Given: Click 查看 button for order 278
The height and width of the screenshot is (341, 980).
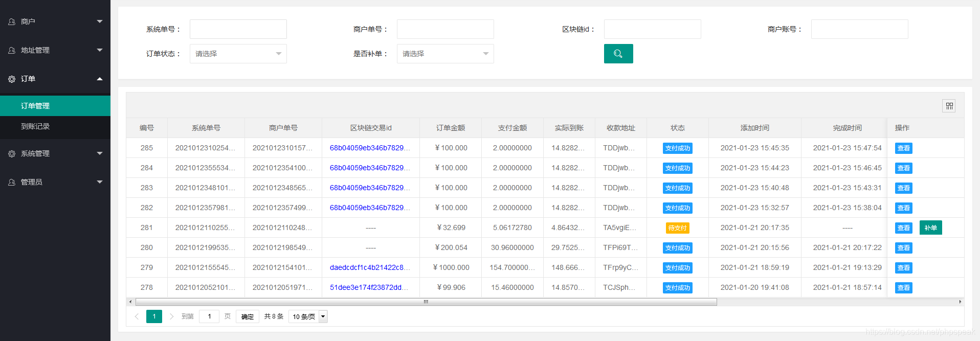Looking at the screenshot, I should pos(904,288).
